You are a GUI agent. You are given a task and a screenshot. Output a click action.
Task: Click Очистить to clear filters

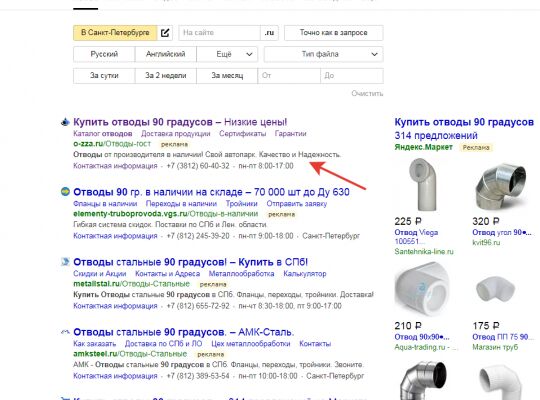click(x=367, y=93)
